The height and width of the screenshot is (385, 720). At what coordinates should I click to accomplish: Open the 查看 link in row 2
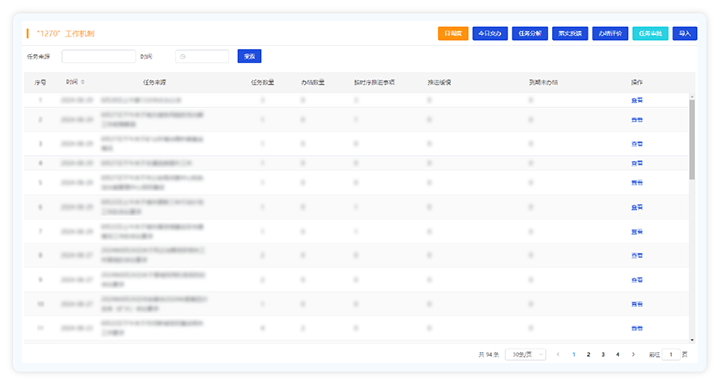(637, 120)
